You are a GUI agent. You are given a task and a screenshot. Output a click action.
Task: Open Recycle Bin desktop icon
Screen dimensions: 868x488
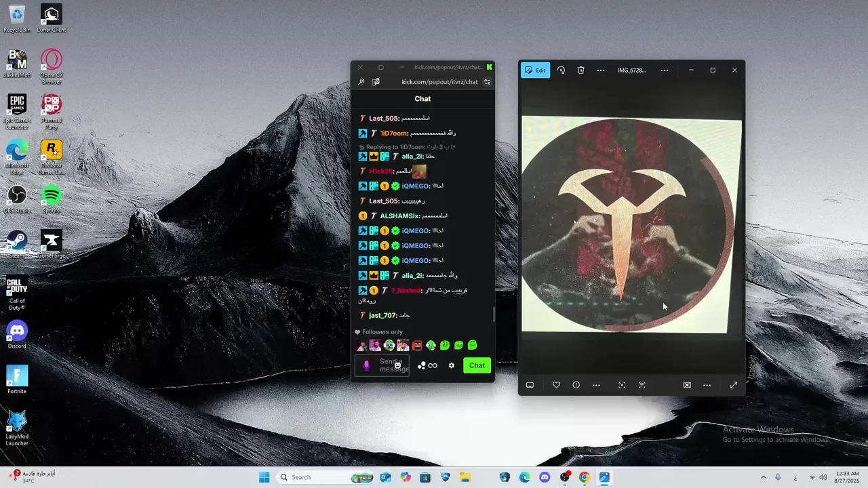point(17,18)
